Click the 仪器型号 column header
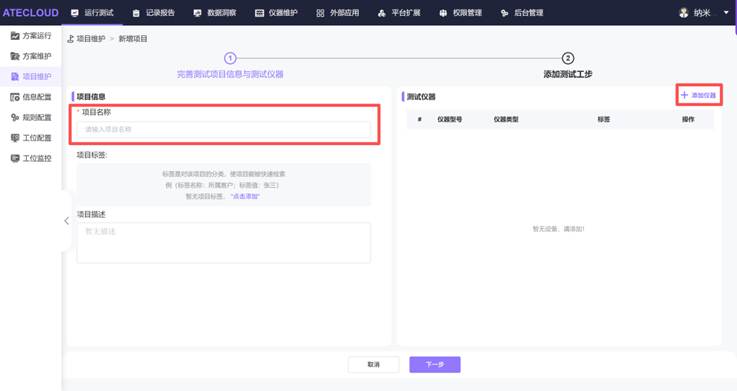737x391 pixels. click(x=449, y=119)
